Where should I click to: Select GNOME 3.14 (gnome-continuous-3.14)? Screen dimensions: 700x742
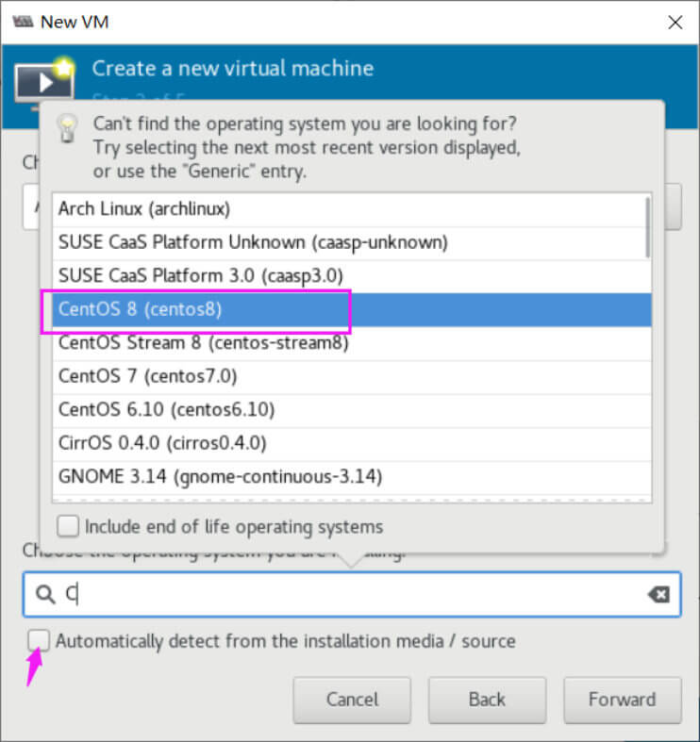pyautogui.click(x=352, y=477)
